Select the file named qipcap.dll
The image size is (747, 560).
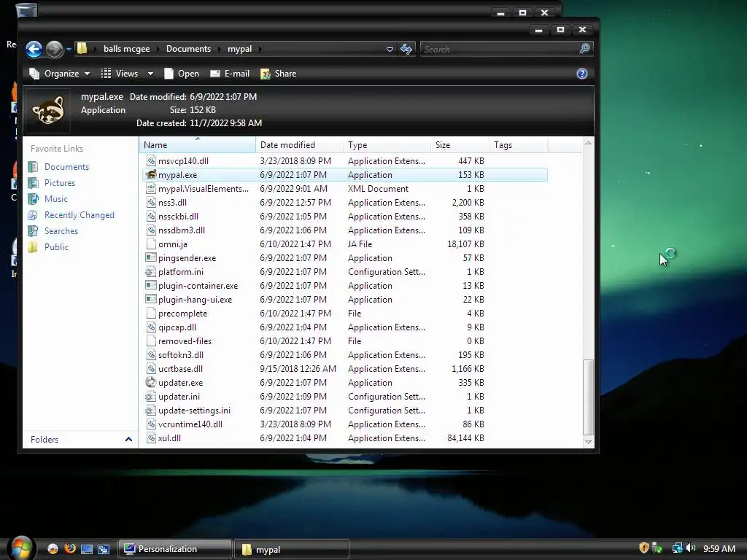177,327
